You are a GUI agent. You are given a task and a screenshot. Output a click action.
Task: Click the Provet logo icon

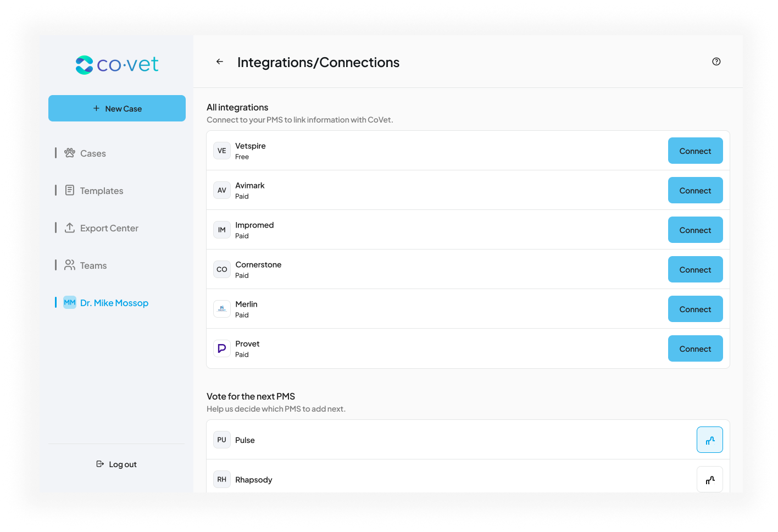pos(222,348)
